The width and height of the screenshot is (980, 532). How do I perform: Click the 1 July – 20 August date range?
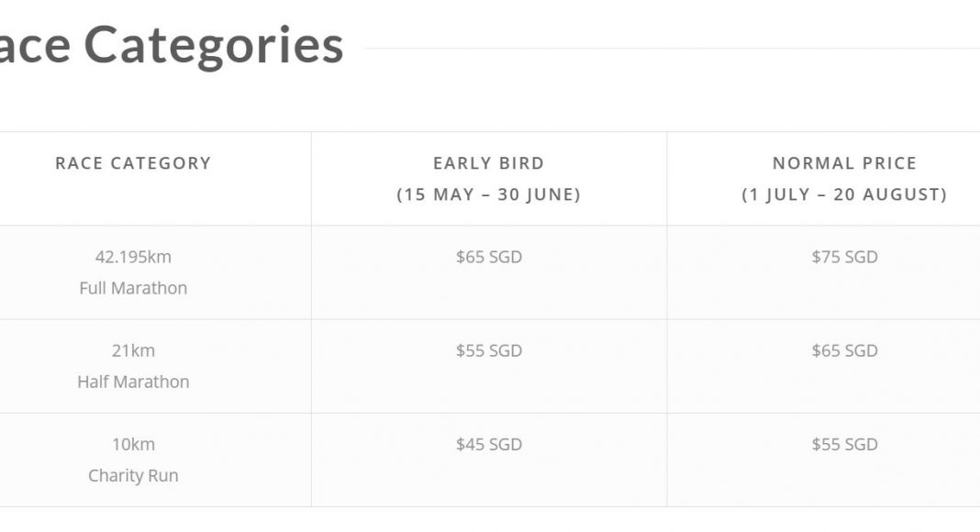coord(844,194)
